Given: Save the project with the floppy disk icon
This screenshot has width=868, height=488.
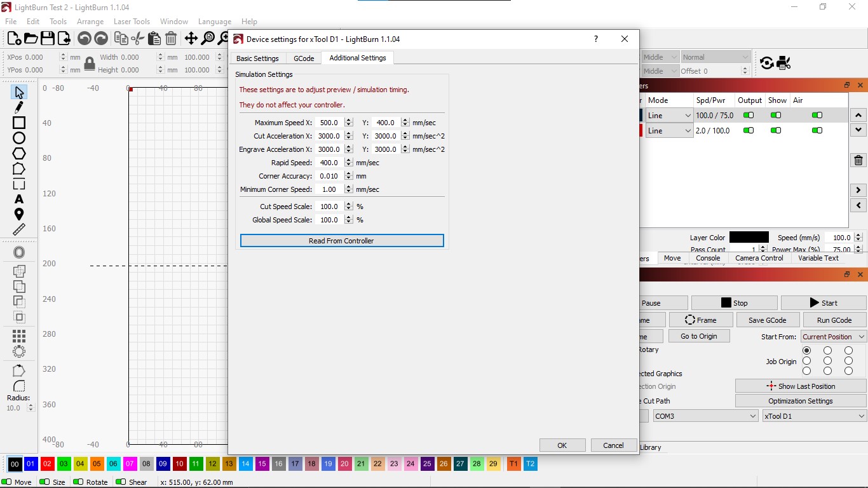Looking at the screenshot, I should pyautogui.click(x=48, y=39).
